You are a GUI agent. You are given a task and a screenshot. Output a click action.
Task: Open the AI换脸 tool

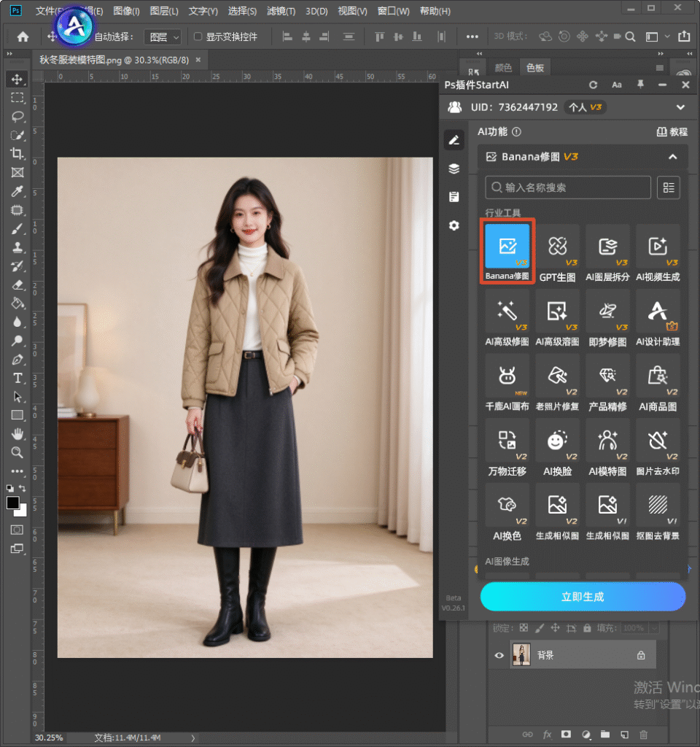point(557,448)
